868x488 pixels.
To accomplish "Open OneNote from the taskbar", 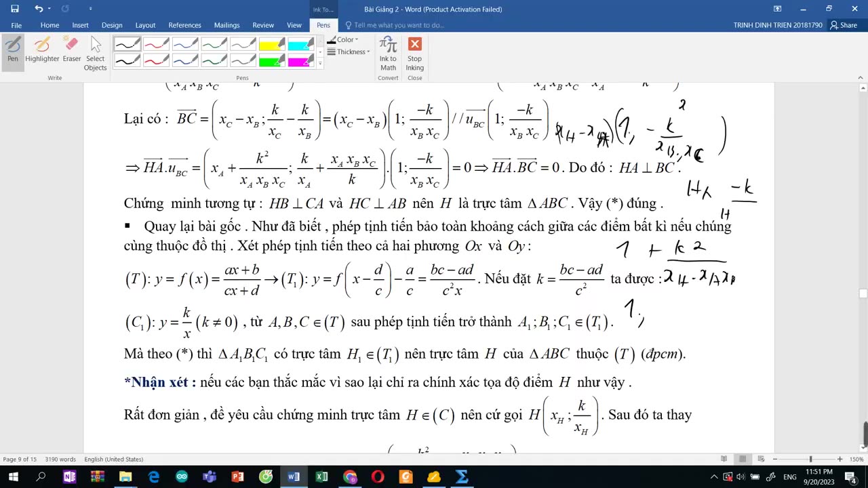I will click(69, 477).
